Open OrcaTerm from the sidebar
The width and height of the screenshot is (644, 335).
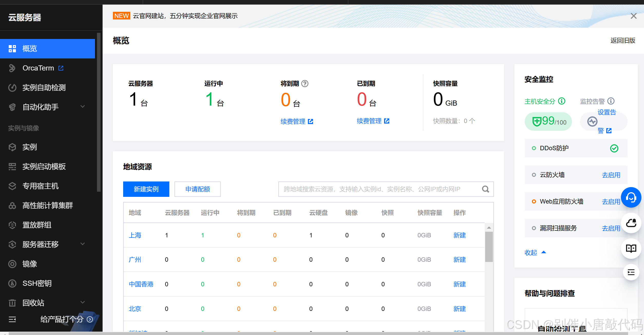(38, 68)
